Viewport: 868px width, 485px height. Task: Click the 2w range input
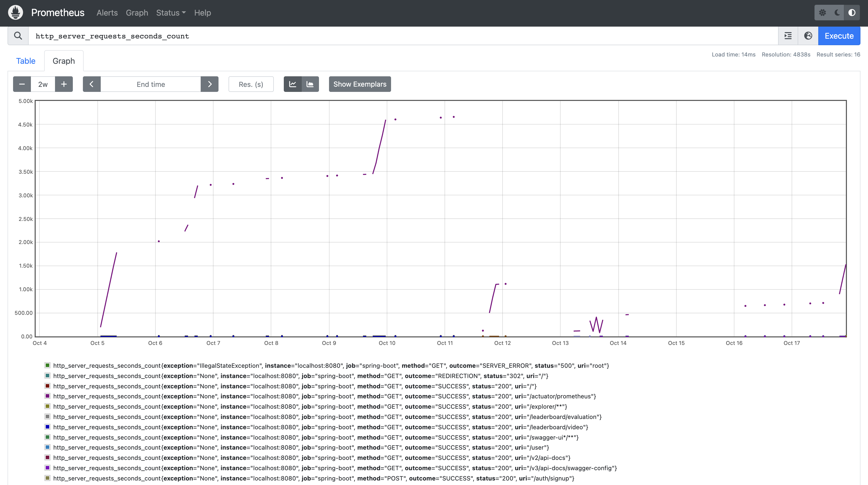43,84
